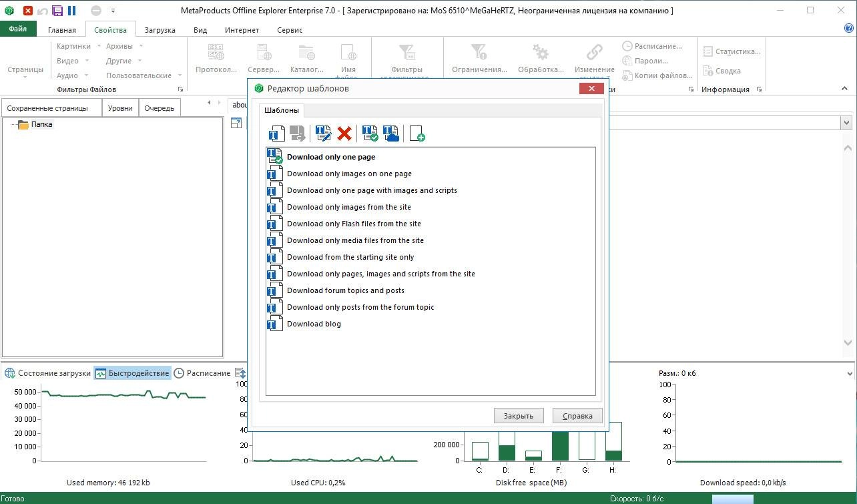The width and height of the screenshot is (857, 504).
Task: Select template 'Download from the starting site only'
Action: coord(350,257)
